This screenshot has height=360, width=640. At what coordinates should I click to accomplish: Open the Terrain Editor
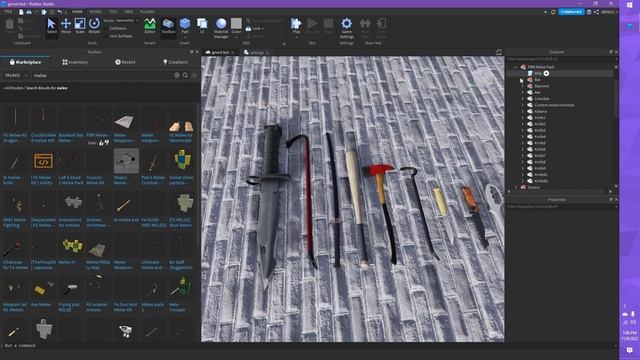pyautogui.click(x=150, y=26)
